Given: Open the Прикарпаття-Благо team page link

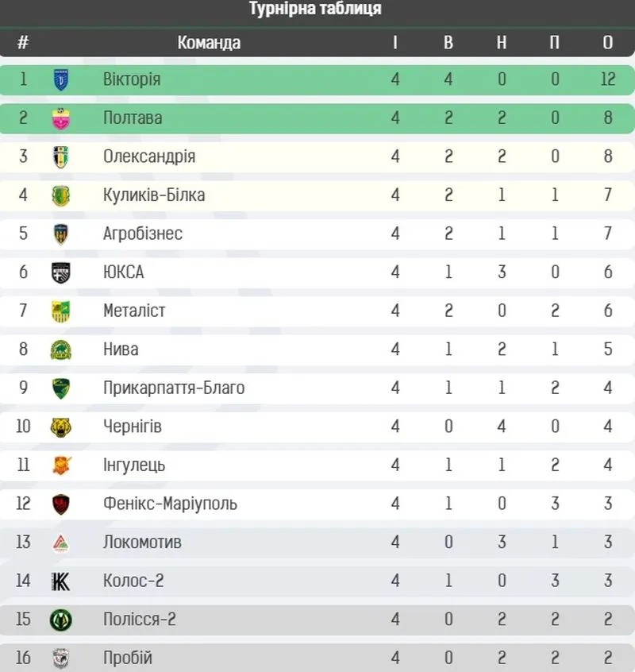Looking at the screenshot, I should [174, 388].
